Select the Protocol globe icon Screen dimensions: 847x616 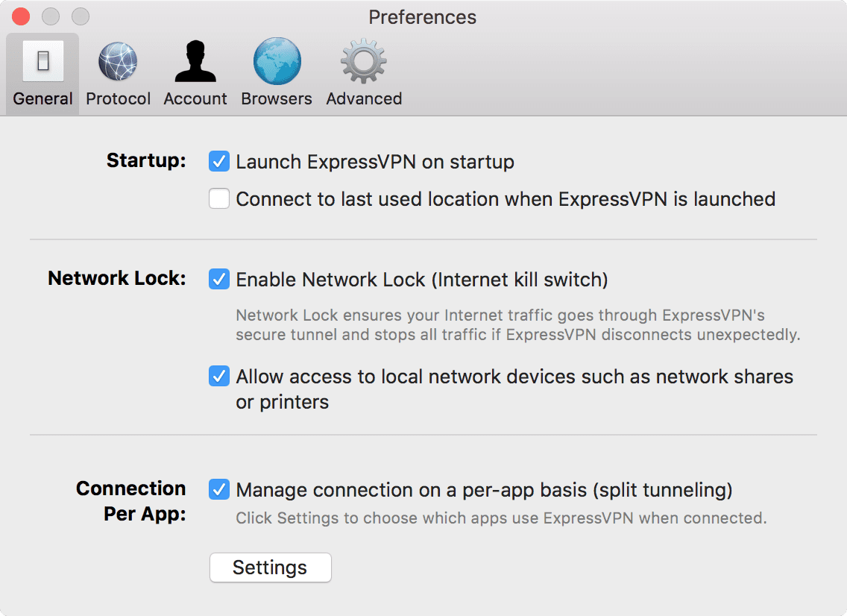[118, 61]
